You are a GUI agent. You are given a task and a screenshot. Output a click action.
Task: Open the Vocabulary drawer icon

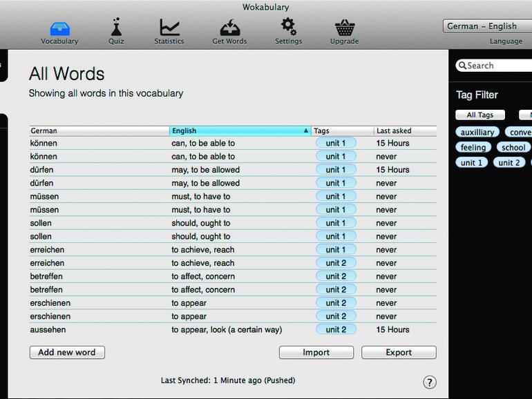59,29
